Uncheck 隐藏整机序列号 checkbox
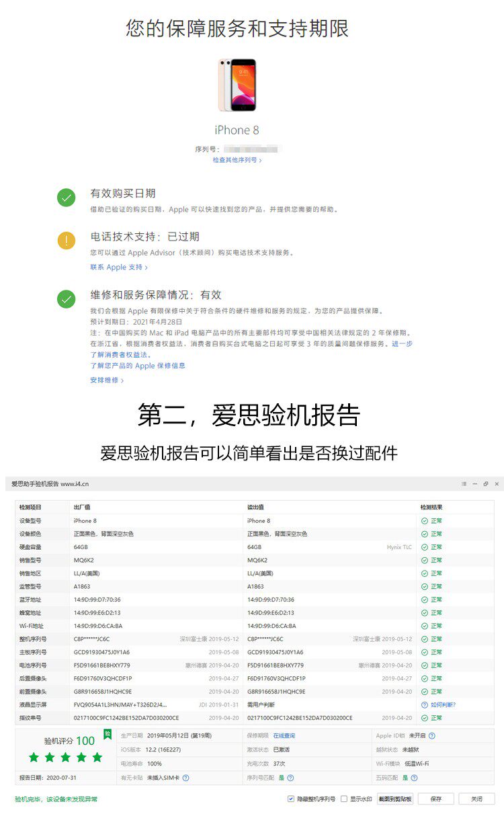 [x=290, y=799]
